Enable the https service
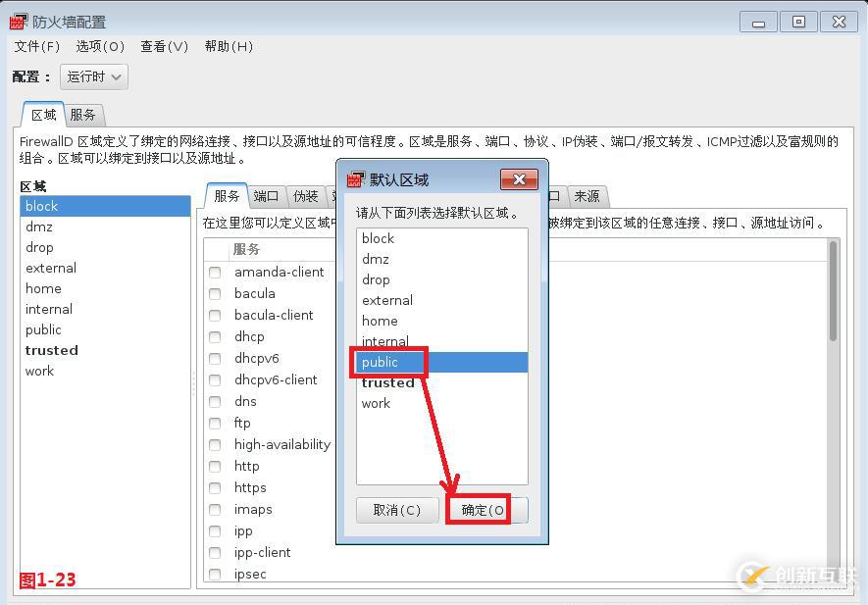868x605 pixels. pos(215,487)
